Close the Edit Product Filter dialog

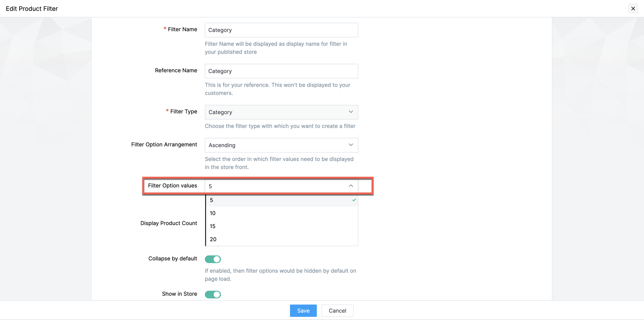pos(633,8)
